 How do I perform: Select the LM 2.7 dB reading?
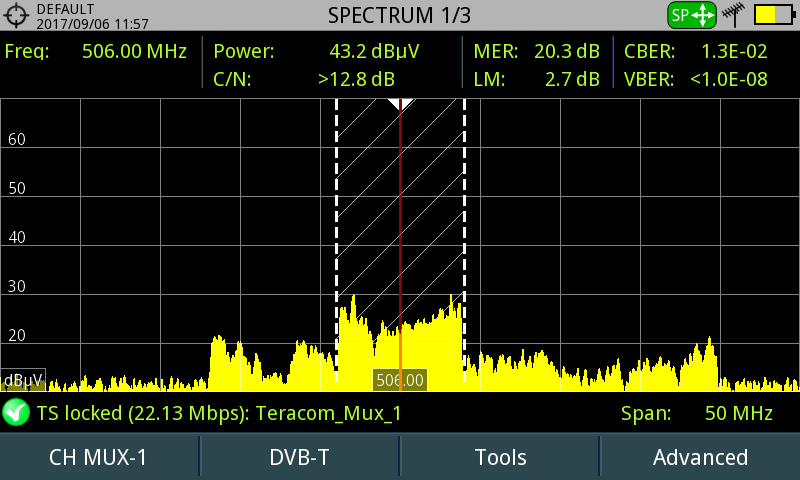tap(536, 80)
